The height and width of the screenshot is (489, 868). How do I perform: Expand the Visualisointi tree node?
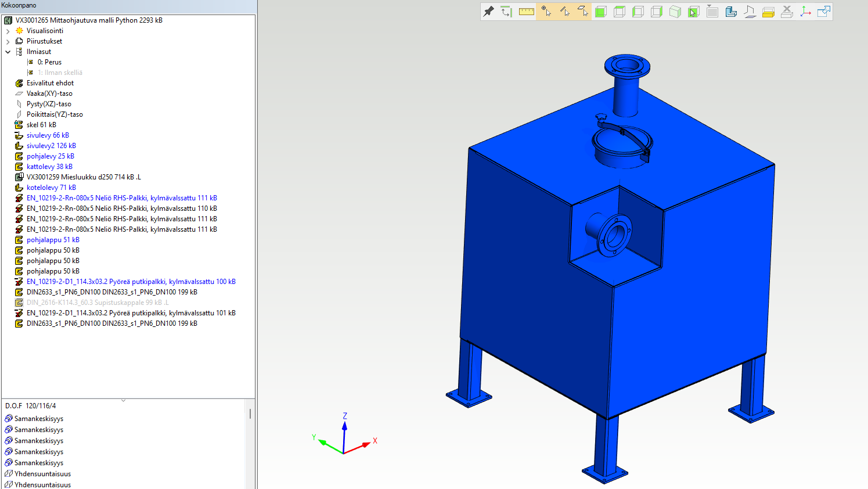[x=8, y=31]
